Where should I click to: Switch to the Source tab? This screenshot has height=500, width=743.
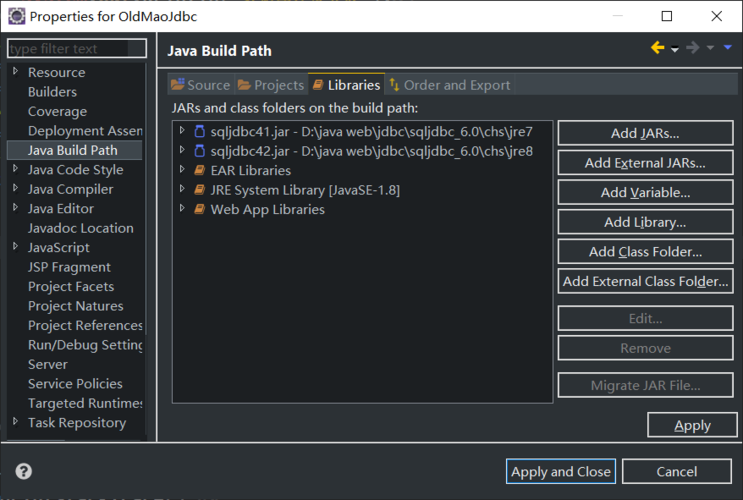[x=200, y=85]
